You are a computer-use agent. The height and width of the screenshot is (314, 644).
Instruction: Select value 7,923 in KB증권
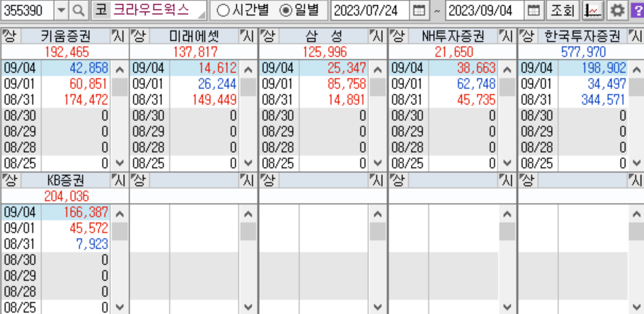pos(91,244)
